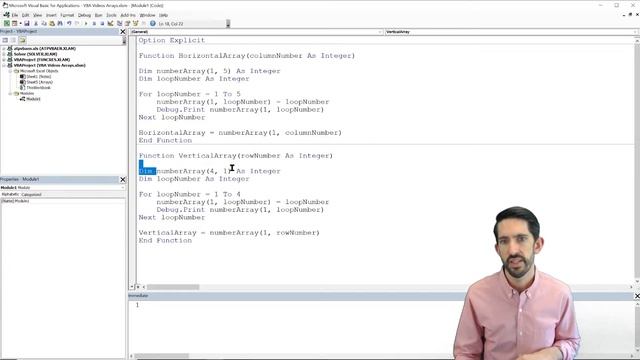Open the (General) object dropdown

coord(256,31)
